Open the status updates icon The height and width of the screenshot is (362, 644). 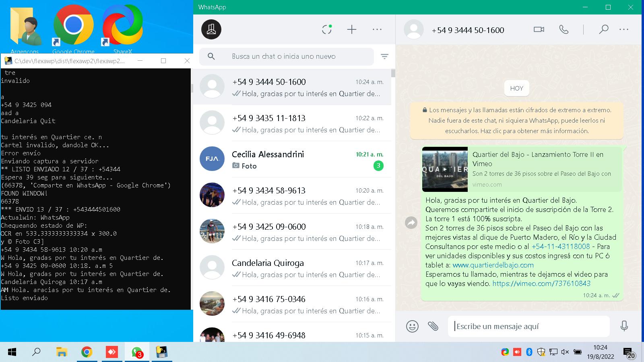327,29
